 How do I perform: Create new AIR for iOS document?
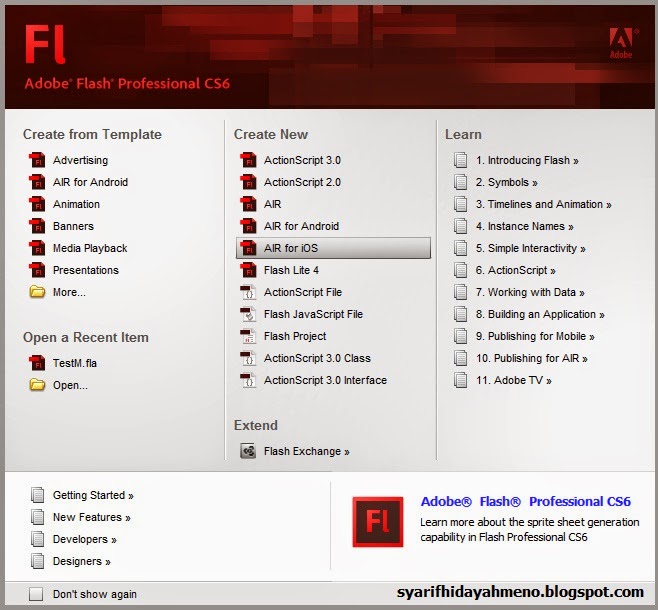point(333,248)
